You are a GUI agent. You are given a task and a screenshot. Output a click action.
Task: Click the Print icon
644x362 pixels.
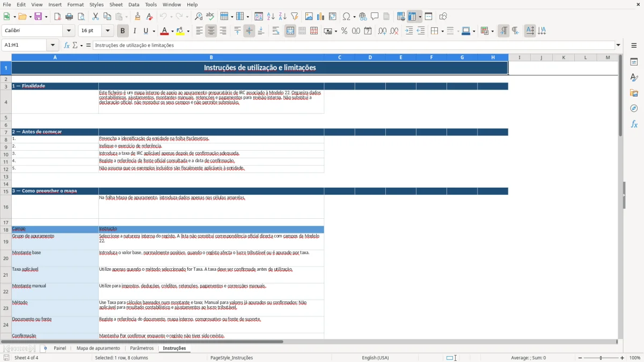tap(69, 17)
